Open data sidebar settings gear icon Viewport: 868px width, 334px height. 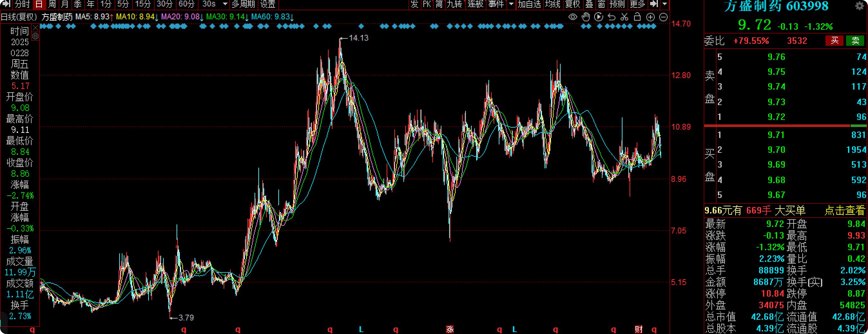click(x=35, y=36)
